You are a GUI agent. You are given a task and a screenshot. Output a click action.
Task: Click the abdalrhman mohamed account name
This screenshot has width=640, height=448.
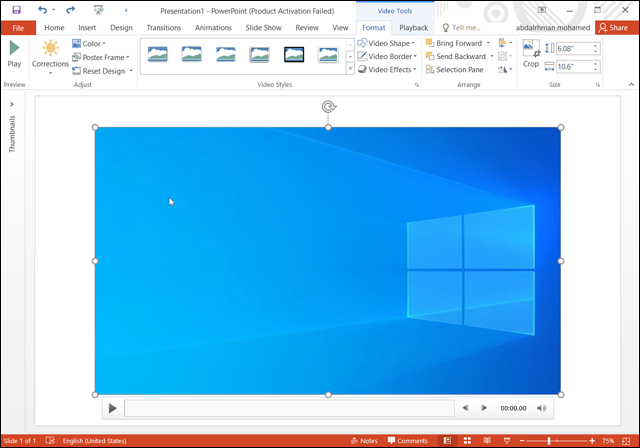553,28
